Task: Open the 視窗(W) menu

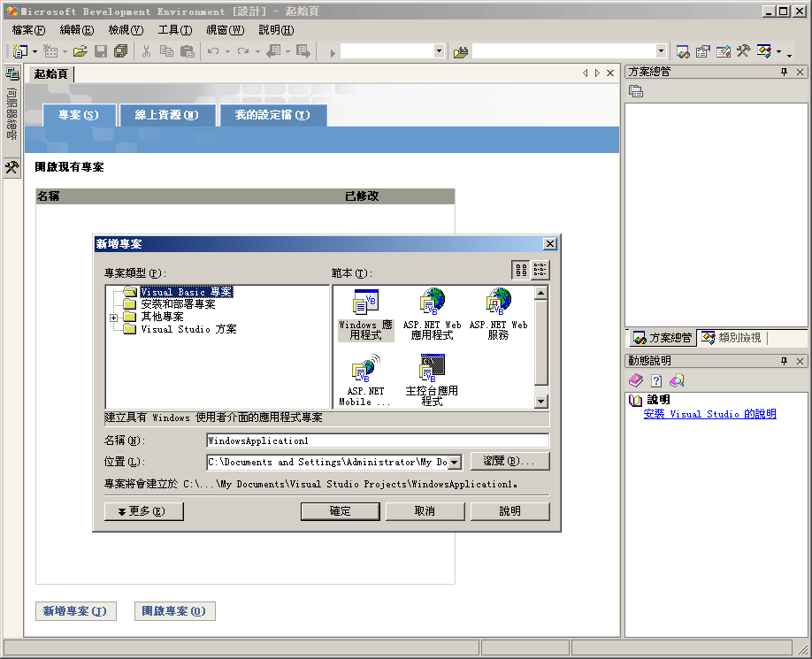Action: [x=226, y=30]
